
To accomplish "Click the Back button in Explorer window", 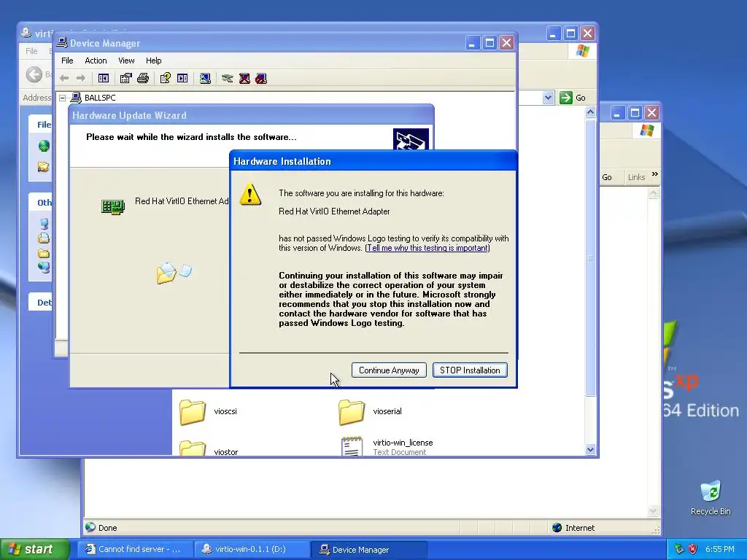I will pos(34,74).
